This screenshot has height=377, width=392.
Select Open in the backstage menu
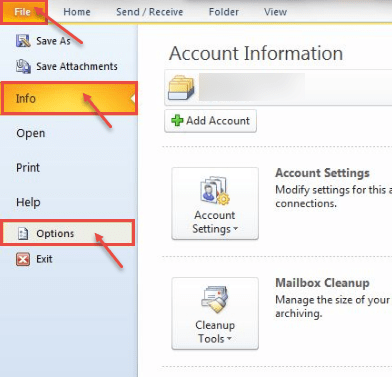point(31,133)
